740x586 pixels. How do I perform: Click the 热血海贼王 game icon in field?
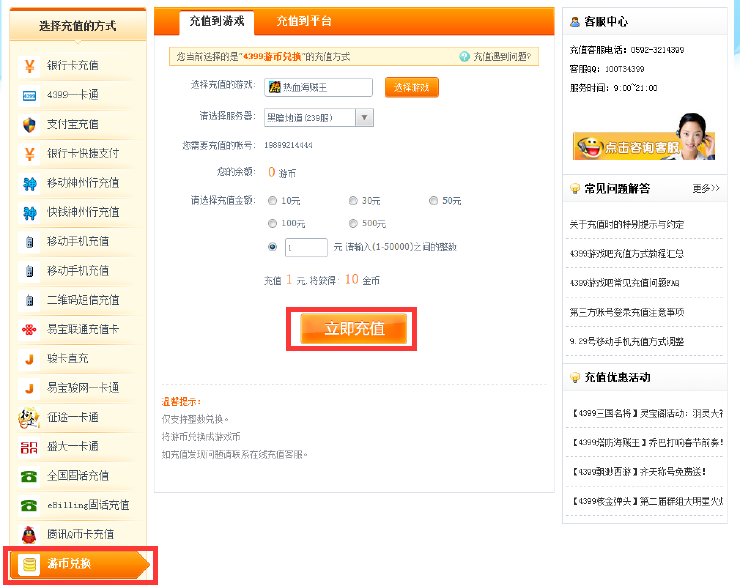(274, 87)
